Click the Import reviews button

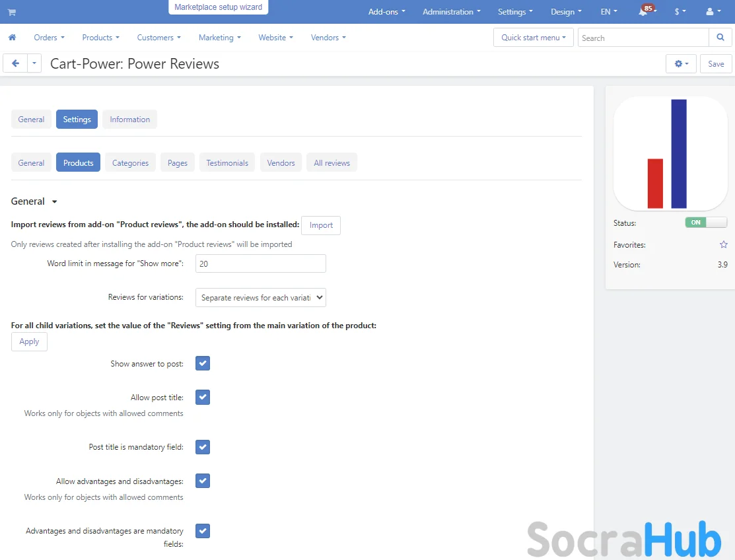pyautogui.click(x=321, y=225)
